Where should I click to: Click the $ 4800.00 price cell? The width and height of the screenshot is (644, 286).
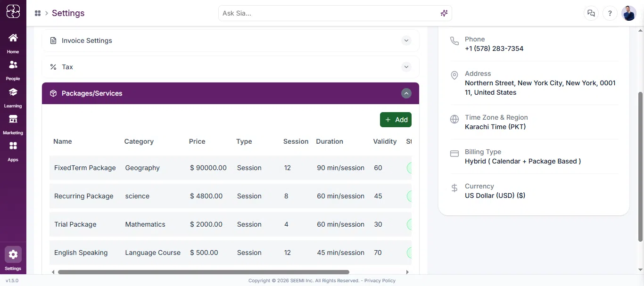206,196
